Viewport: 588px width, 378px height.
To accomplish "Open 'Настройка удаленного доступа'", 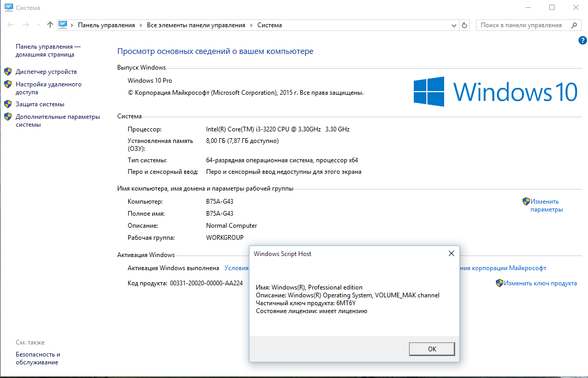I will (48, 88).
